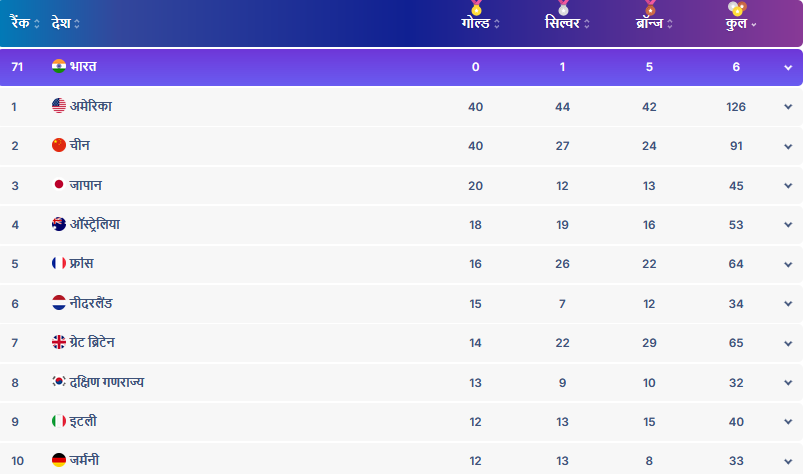Open the इटली country name
Image resolution: width=807 pixels, height=474 pixels.
[x=83, y=421]
